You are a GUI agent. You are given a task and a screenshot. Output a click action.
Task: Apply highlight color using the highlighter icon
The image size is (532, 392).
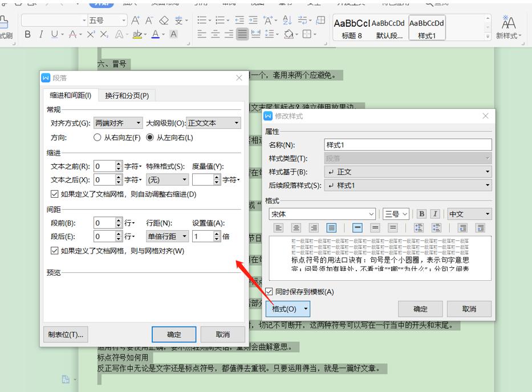pos(137,35)
